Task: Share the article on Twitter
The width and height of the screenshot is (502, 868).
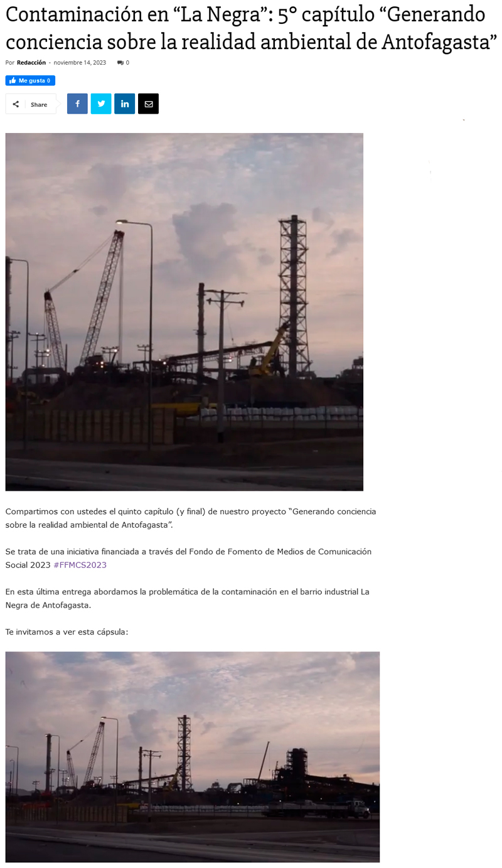Action: (x=101, y=104)
